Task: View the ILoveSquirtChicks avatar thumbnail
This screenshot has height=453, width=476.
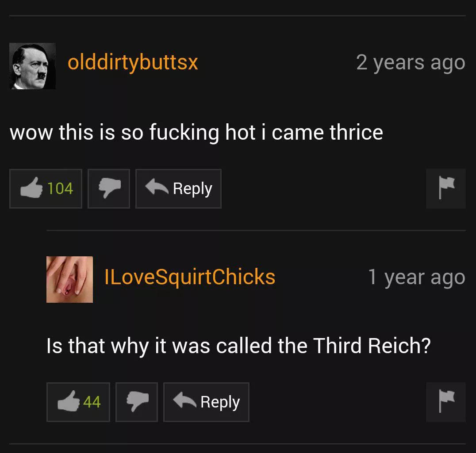Action: coord(69,279)
